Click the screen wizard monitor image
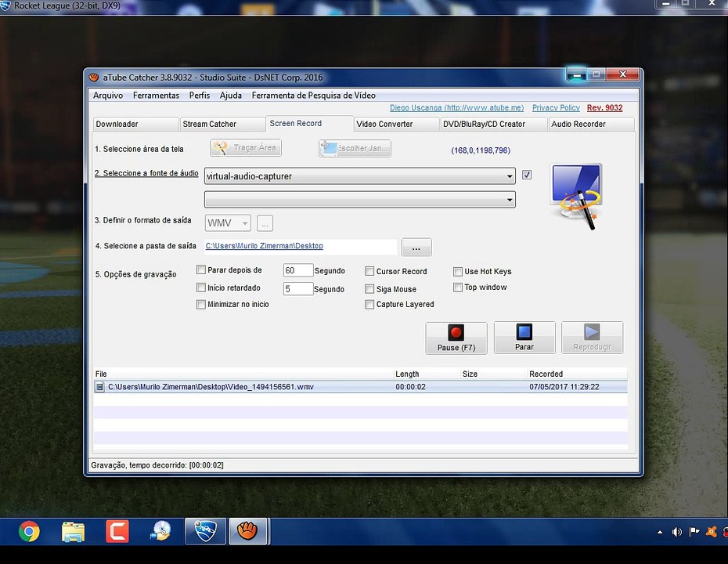Screen dimensions: 728x564 (x=576, y=196)
